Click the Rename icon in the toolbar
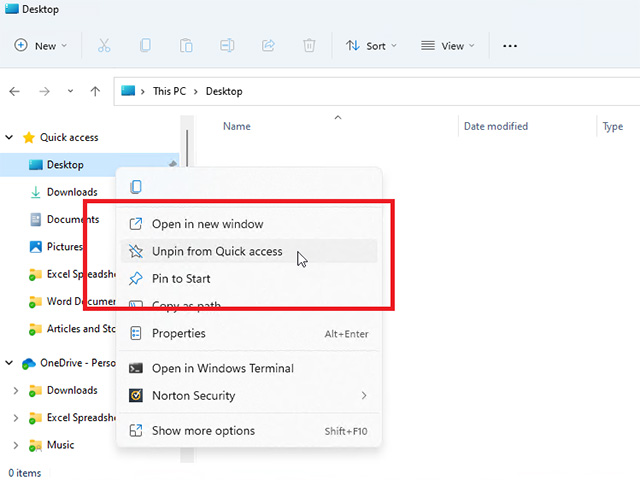The height and width of the screenshot is (480, 640). tap(227, 45)
